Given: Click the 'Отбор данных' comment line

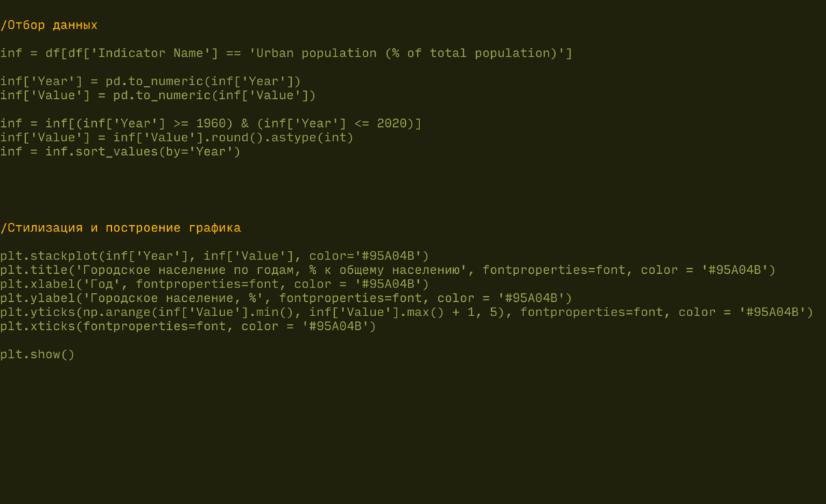Looking at the screenshot, I should tap(49, 25).
